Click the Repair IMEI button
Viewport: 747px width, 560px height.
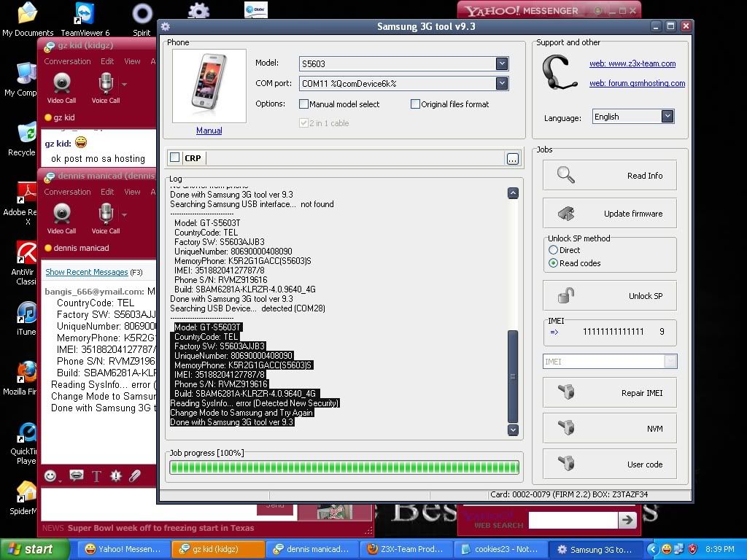point(609,393)
